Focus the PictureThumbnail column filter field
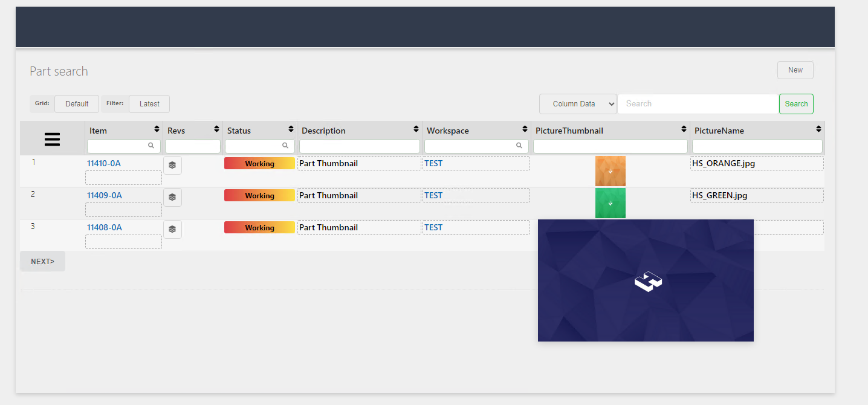Image resolution: width=868 pixels, height=405 pixels. click(x=611, y=146)
